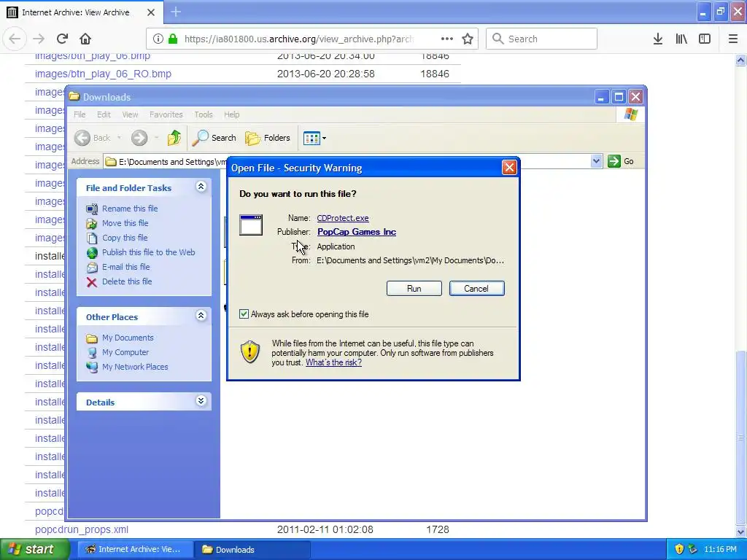Image resolution: width=747 pixels, height=560 pixels.
Task: Close the Internet Archive tab
Action: coord(150,12)
